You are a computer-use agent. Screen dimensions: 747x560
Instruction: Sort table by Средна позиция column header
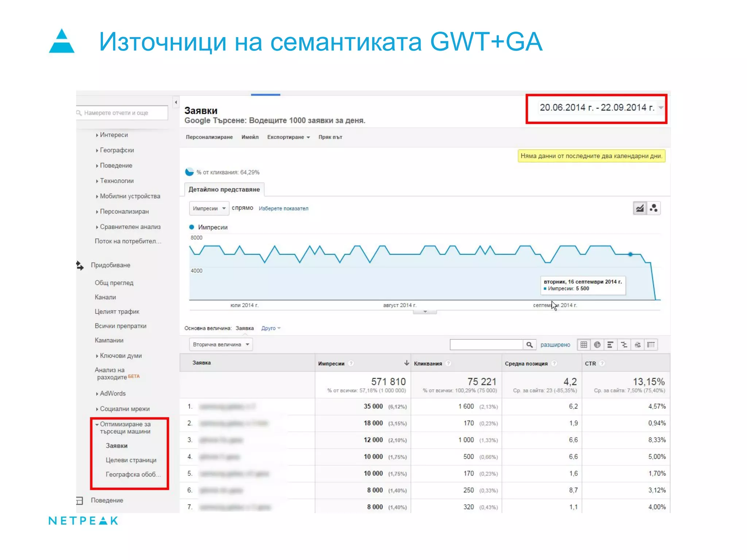coord(526,363)
